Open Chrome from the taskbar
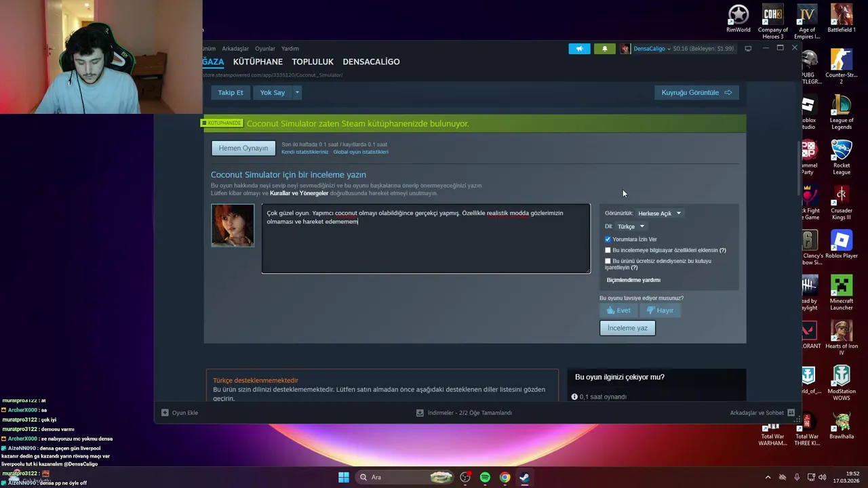 point(505,477)
